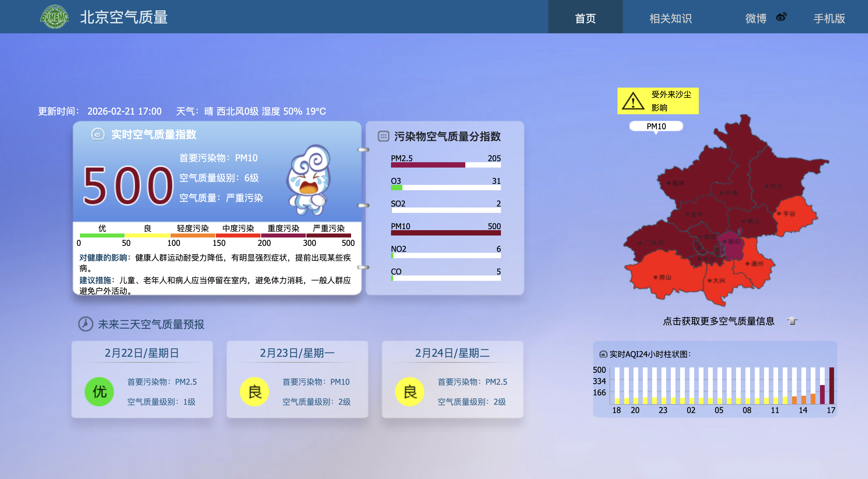The height and width of the screenshot is (479, 868).
Task: Click the crying cloud mascot
Action: click(308, 180)
